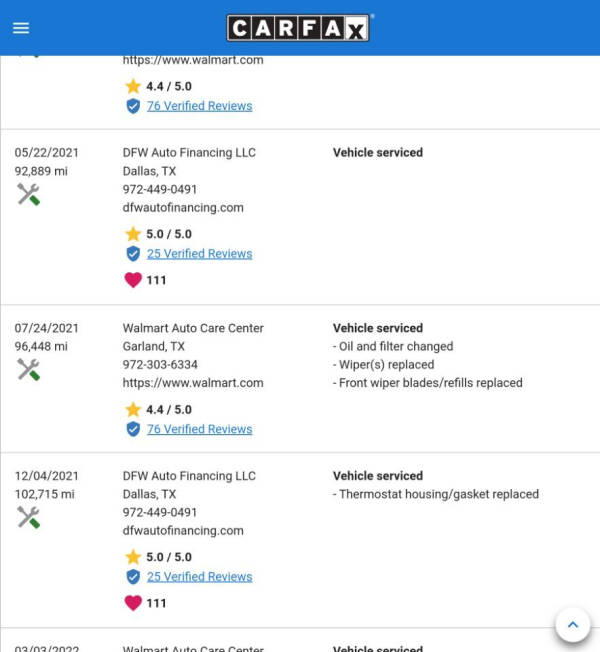Click phone number 972-303-6334
600x652 pixels.
(x=160, y=365)
